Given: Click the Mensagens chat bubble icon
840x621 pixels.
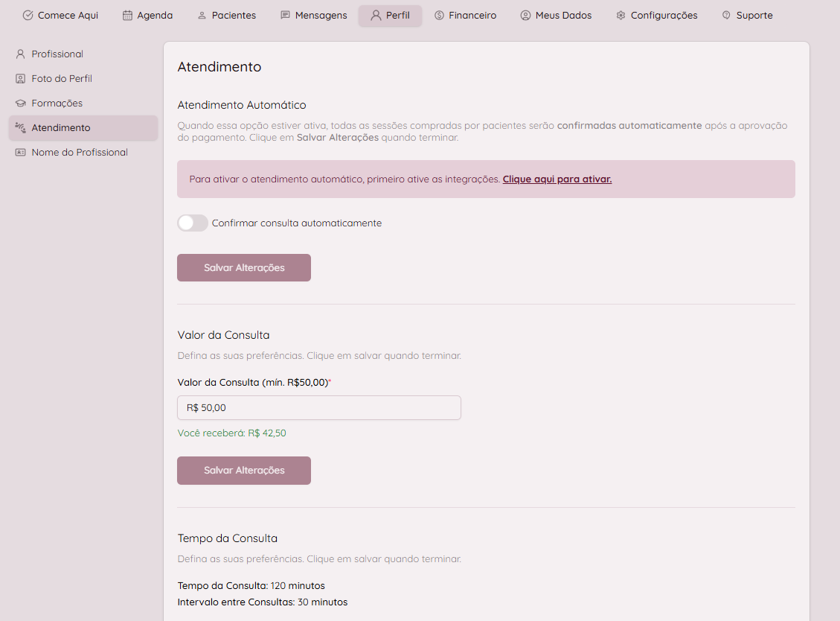Looking at the screenshot, I should point(285,15).
